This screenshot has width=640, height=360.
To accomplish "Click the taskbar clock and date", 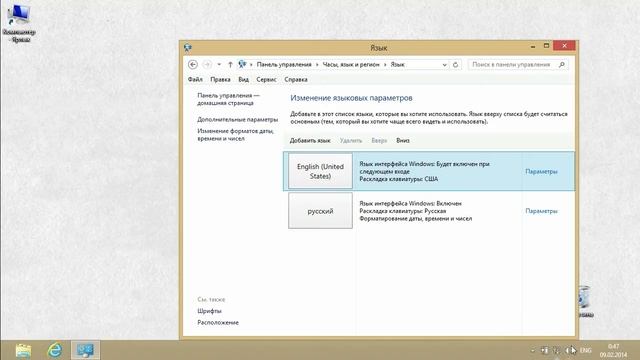I will [613, 351].
